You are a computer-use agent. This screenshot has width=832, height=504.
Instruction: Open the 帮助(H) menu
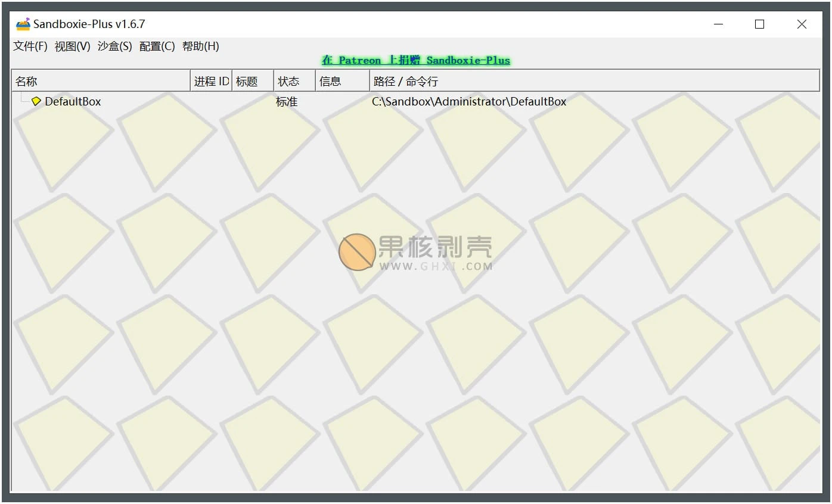pyautogui.click(x=201, y=46)
